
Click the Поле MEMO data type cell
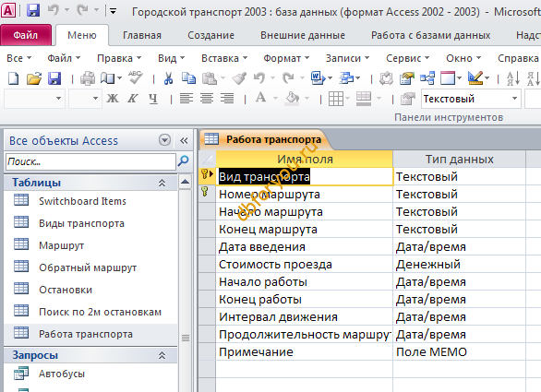point(459,352)
